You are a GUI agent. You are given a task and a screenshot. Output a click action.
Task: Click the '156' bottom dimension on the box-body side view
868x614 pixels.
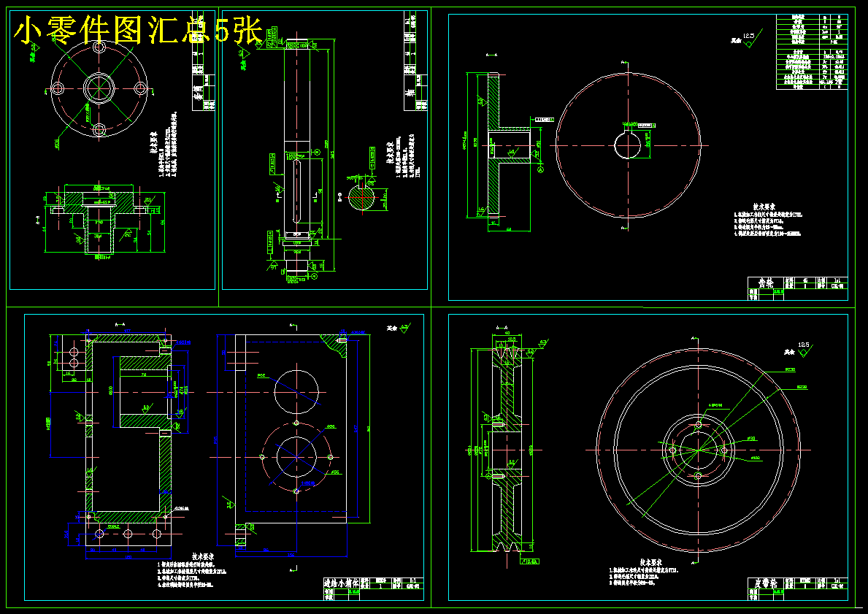pyautogui.click(x=291, y=554)
